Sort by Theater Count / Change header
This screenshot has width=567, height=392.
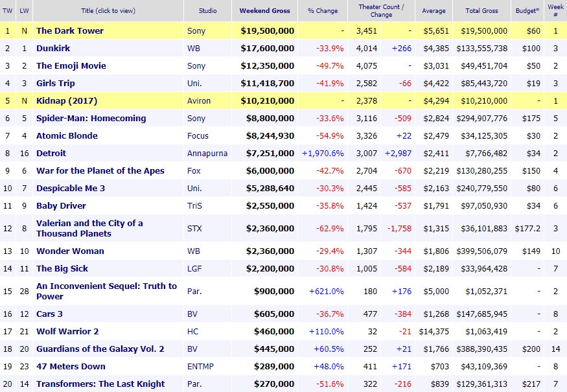tap(381, 10)
